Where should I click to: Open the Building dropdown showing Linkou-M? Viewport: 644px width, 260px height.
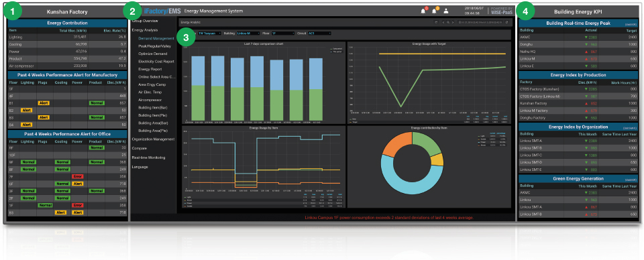(248, 33)
